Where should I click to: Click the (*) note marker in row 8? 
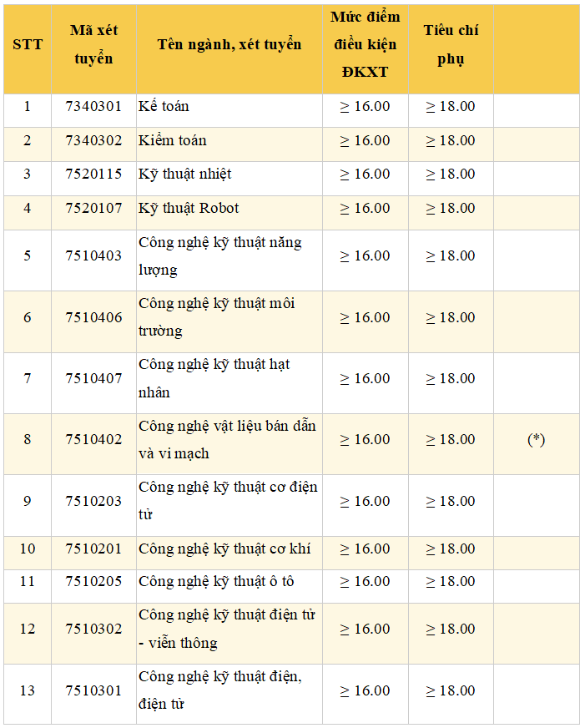pos(537,439)
